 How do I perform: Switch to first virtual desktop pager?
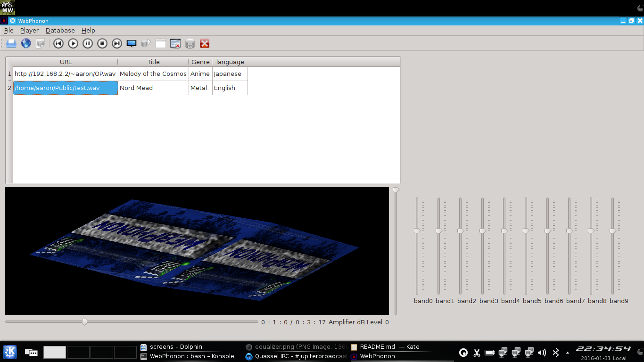click(x=55, y=352)
